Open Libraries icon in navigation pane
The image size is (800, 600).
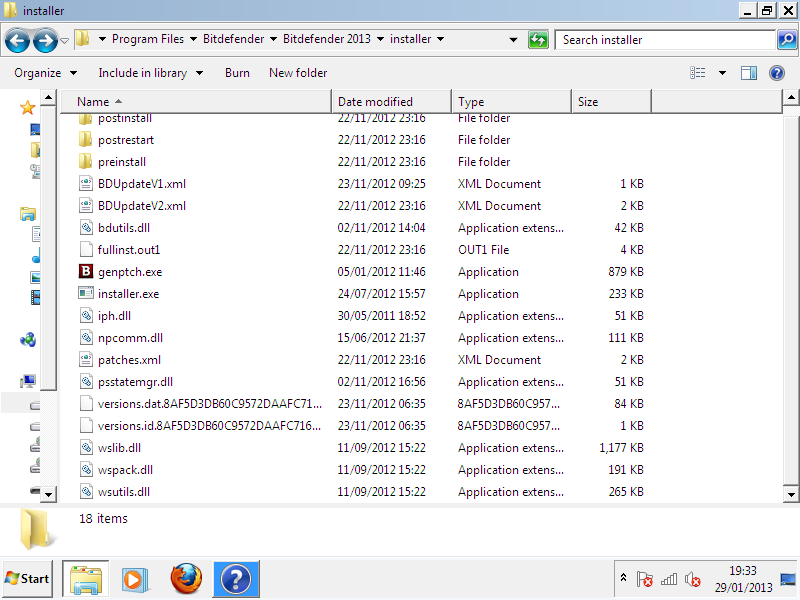click(28, 214)
